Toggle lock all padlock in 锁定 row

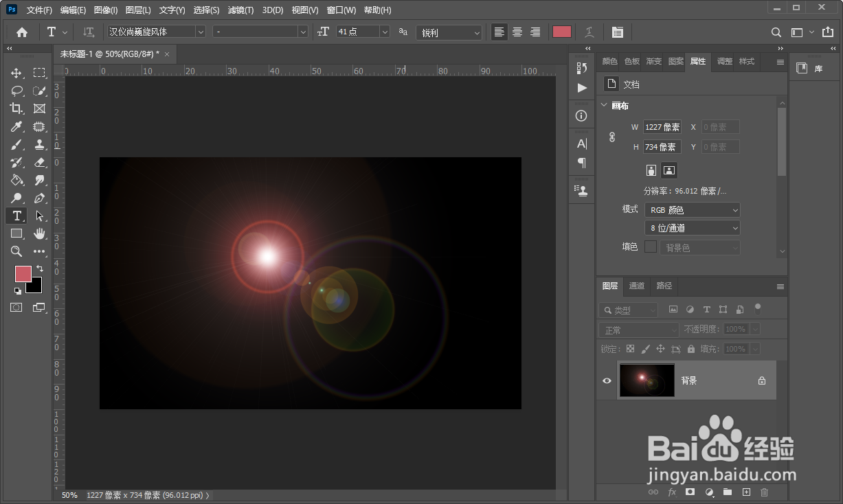pos(691,349)
